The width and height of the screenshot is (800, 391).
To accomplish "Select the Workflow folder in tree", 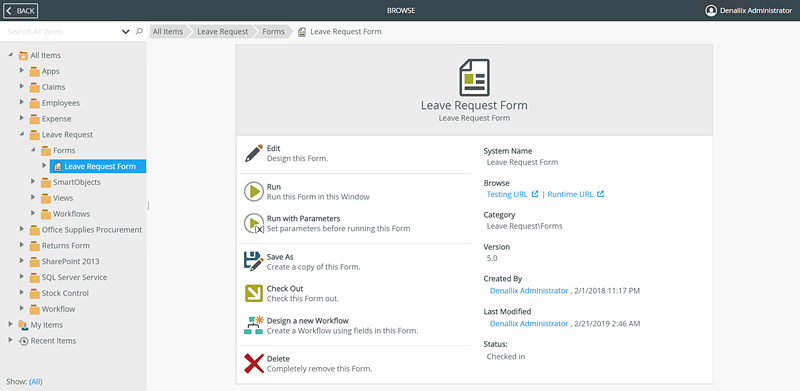I will coord(58,309).
